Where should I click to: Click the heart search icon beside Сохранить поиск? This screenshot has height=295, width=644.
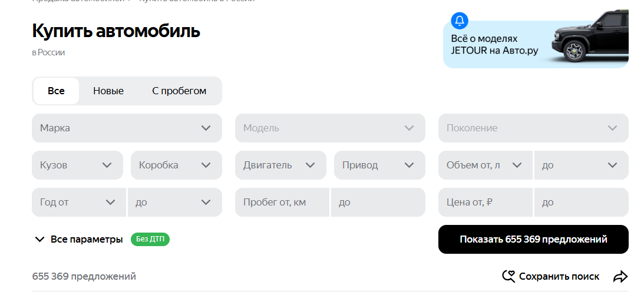pyautogui.click(x=508, y=276)
